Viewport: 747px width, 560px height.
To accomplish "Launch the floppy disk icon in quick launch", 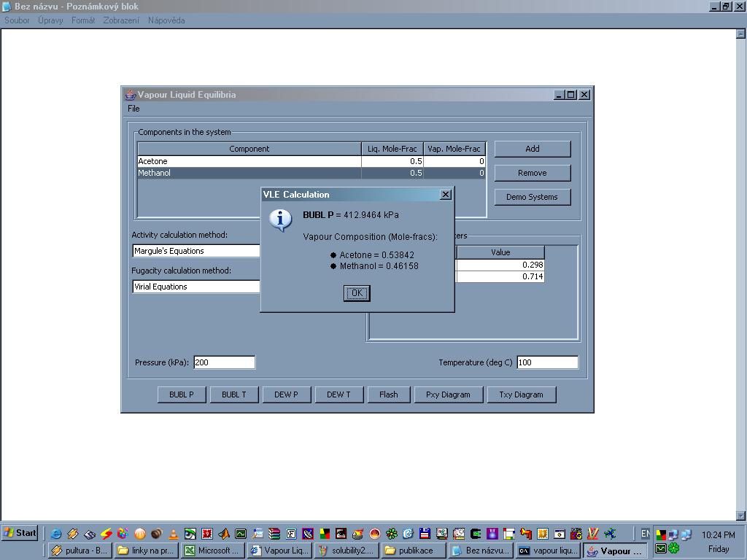I will click(x=425, y=533).
